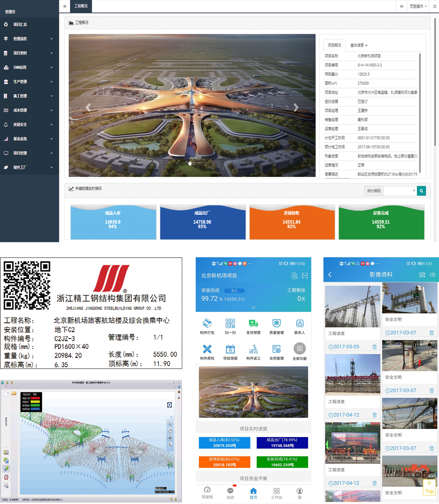Collapse sidebar using the double-arrow control

(x=65, y=6)
